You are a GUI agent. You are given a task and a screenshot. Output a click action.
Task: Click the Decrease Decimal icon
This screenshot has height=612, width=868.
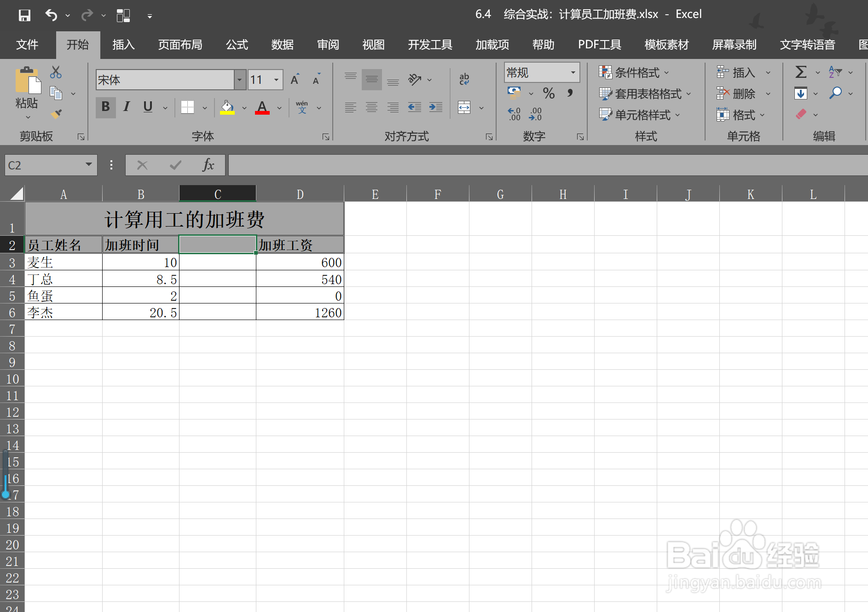point(535,114)
